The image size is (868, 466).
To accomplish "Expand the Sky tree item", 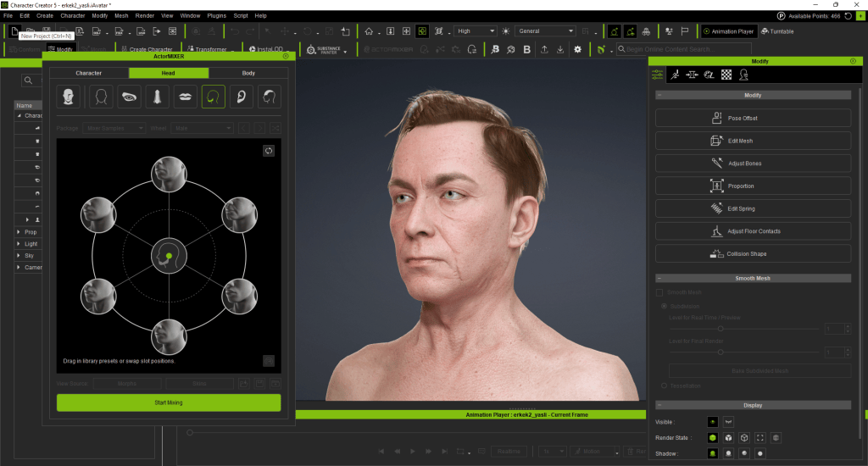I will tap(19, 255).
